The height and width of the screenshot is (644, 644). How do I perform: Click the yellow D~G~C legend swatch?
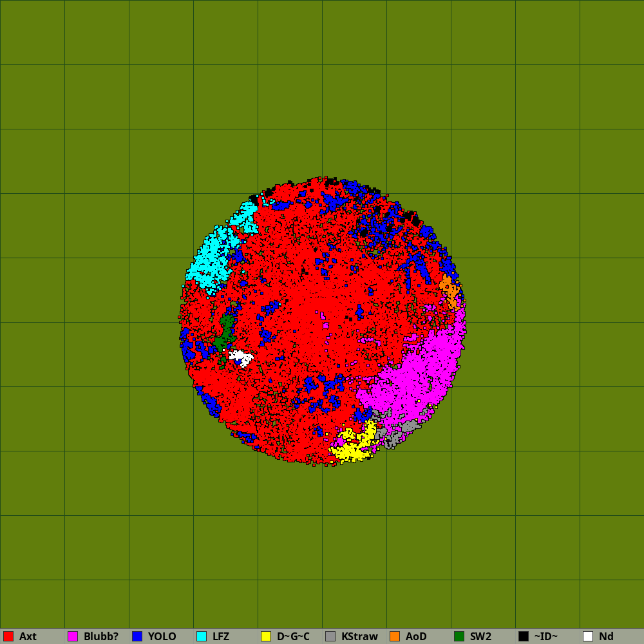[266, 636]
